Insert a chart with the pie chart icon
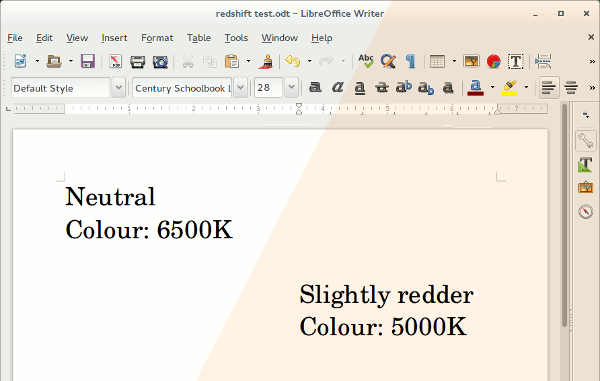This screenshot has height=381, width=600. point(494,61)
